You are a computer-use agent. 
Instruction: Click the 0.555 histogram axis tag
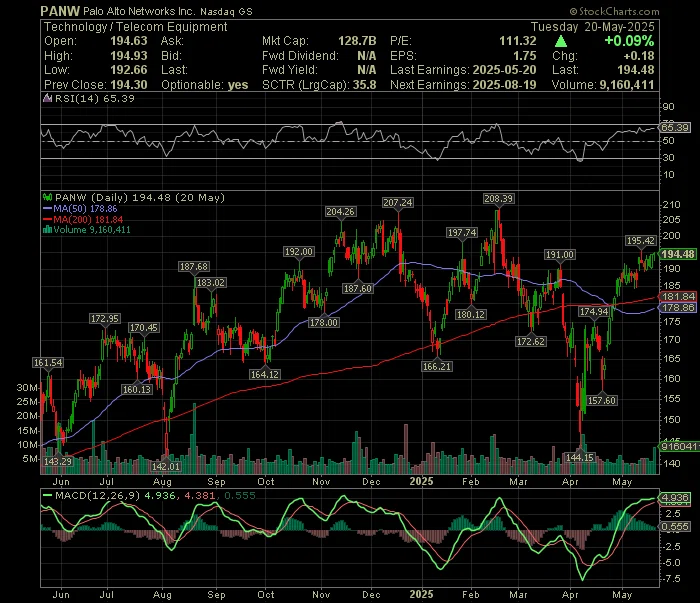pos(675,527)
